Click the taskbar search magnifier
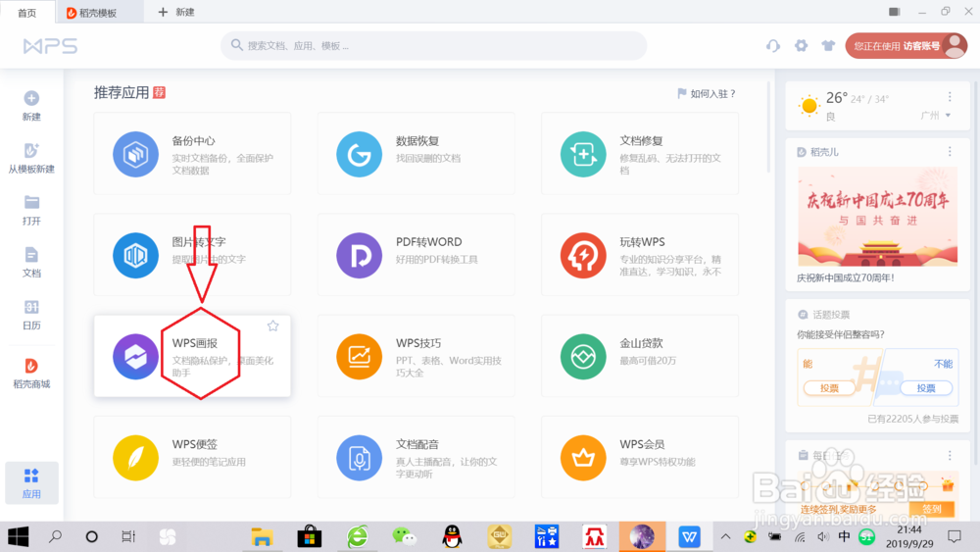 click(x=55, y=536)
